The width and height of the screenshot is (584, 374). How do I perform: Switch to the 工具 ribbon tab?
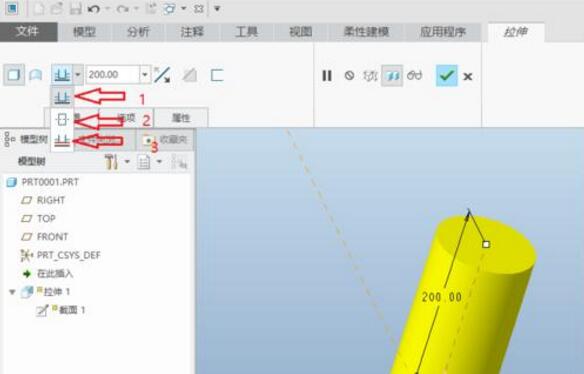tap(247, 32)
